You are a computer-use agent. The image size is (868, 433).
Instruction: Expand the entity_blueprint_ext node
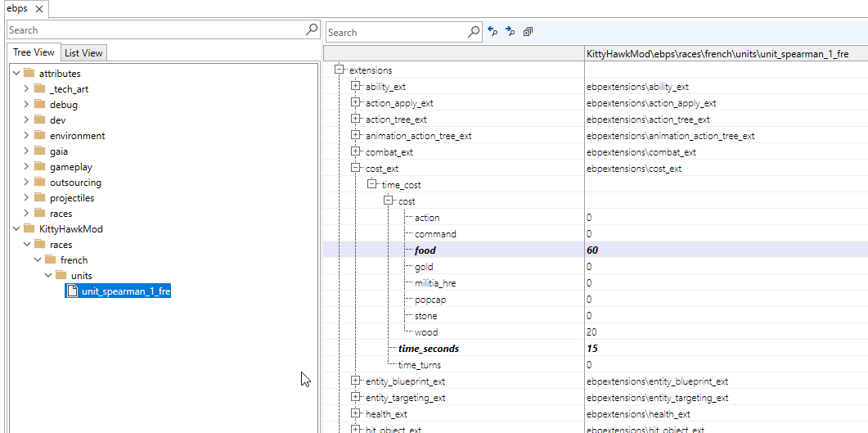355,381
